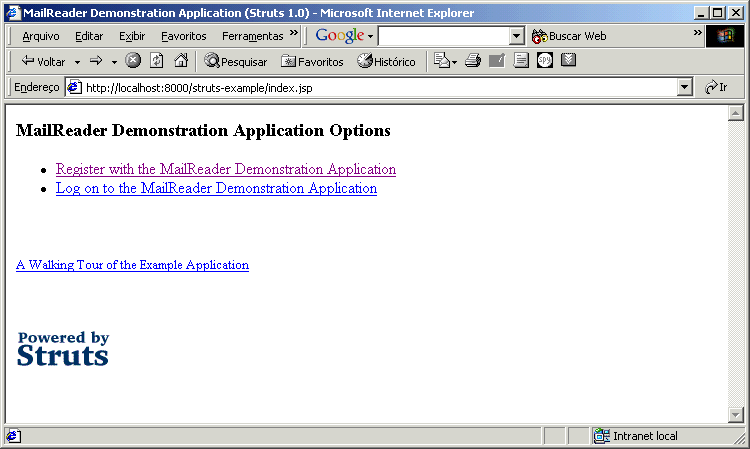
Task: Click the Windows flag throbber icon
Action: coord(725,36)
